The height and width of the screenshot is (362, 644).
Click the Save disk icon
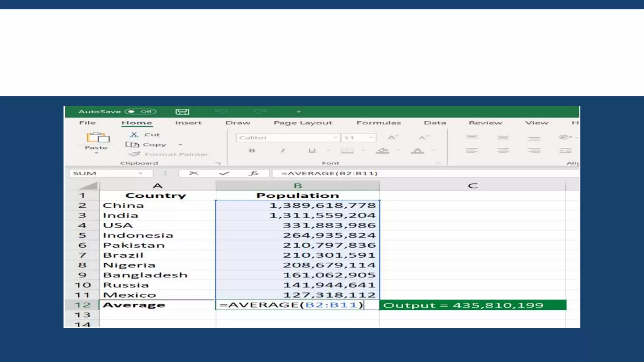click(x=182, y=112)
